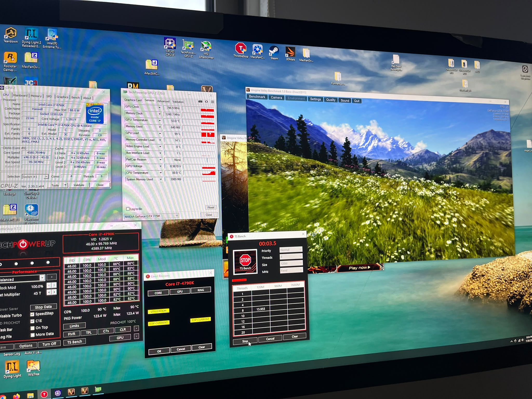The width and height of the screenshot is (532, 399).
Task: Launch the CPUID CPU-Z desktop shortcut
Action: (x=170, y=47)
